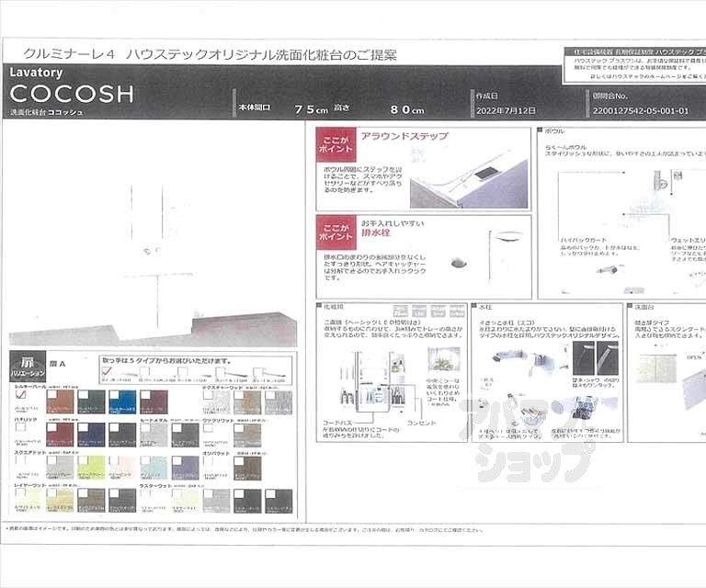
Task: Click the red 'ここがポイント' badge beside アラウンドステップ
Action: 334,146
